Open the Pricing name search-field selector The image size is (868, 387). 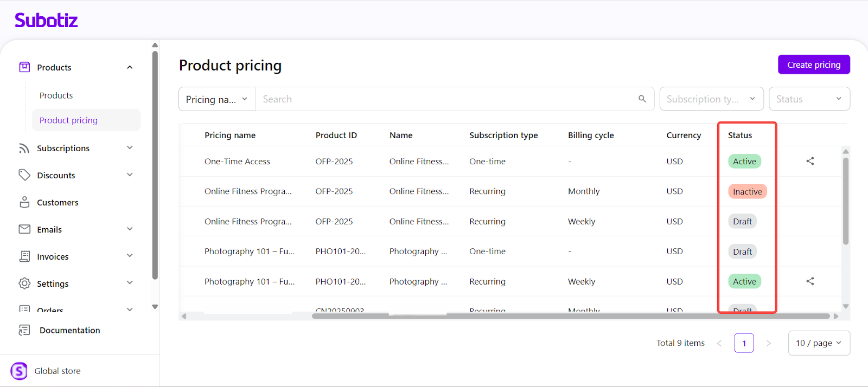[217, 99]
